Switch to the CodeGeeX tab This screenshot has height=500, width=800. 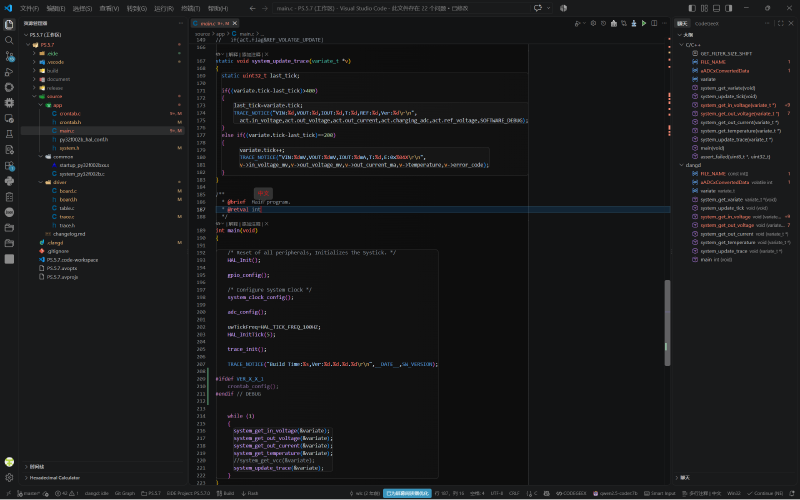(x=707, y=23)
